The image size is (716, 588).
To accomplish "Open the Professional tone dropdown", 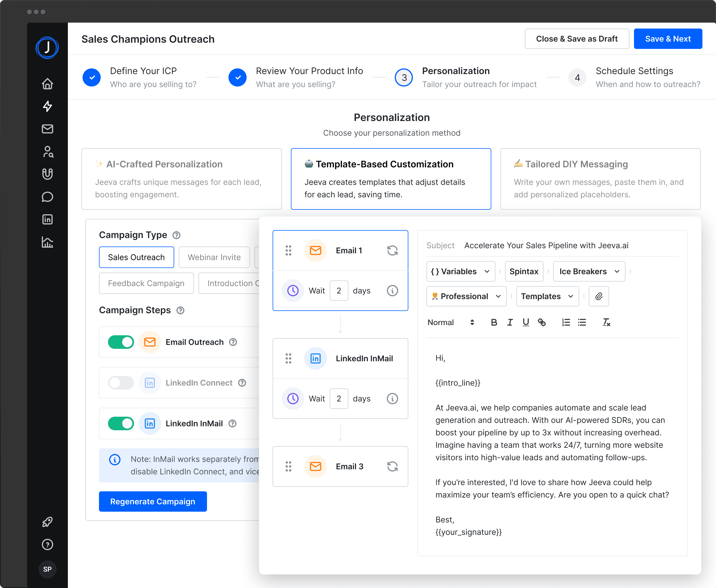I will click(x=466, y=296).
